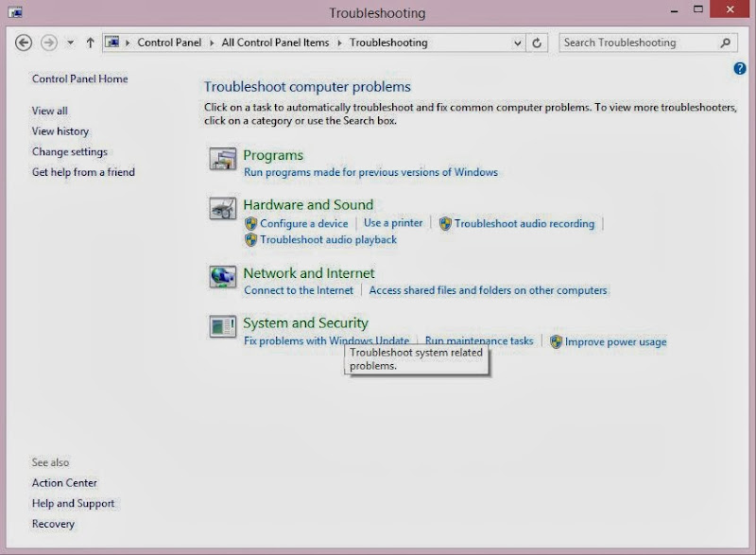This screenshot has height=555, width=756.
Task: Open Run maintenance tasks link
Action: click(479, 340)
